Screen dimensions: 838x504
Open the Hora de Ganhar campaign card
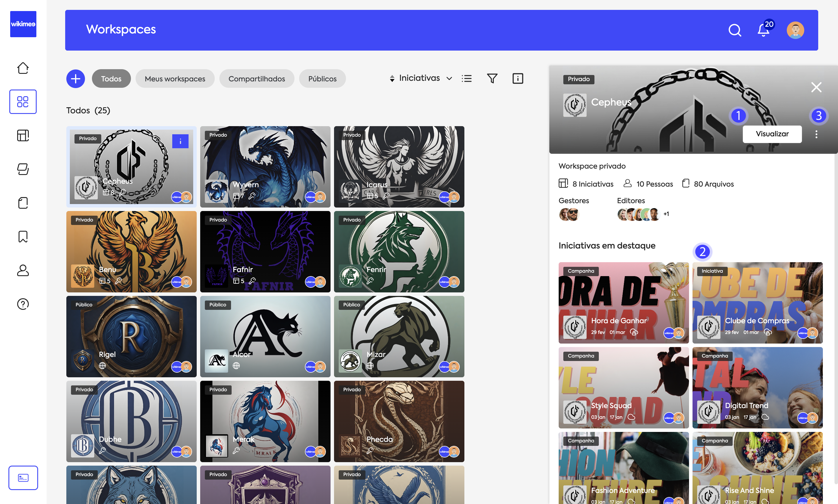pyautogui.click(x=623, y=302)
